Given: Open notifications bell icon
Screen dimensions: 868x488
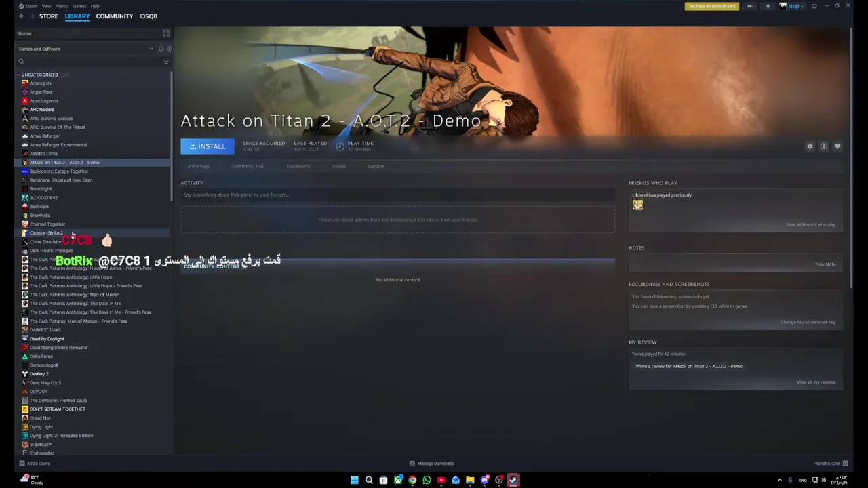Looking at the screenshot, I should click(768, 6).
